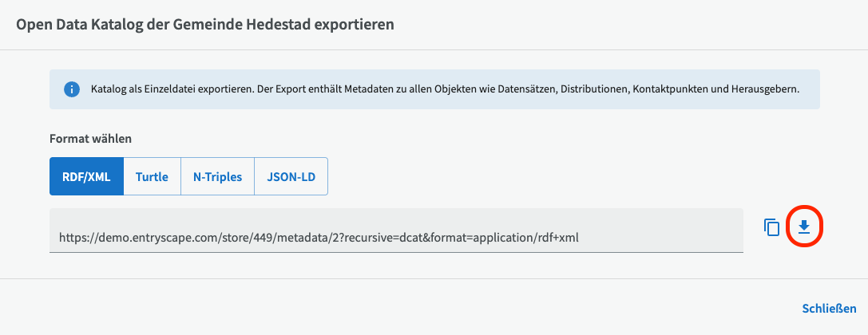Toggle format to JSON-LD in button group
The image size is (868, 335).
point(291,176)
